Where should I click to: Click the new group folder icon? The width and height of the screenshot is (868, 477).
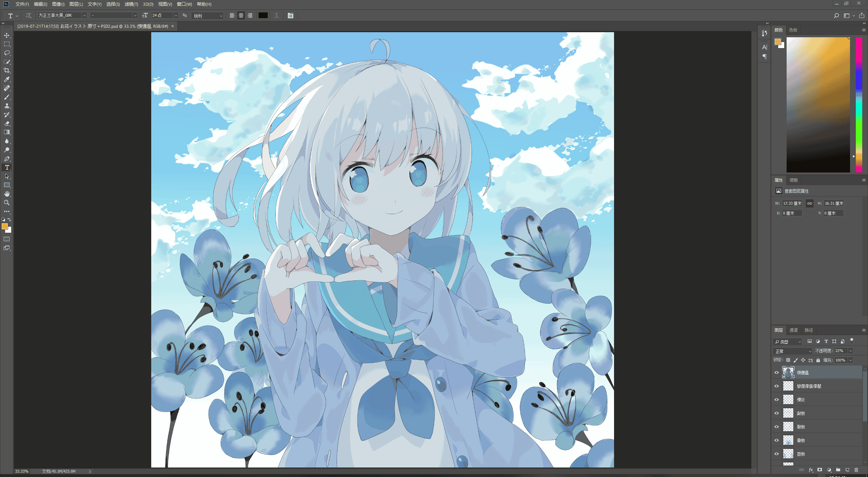(x=838, y=470)
